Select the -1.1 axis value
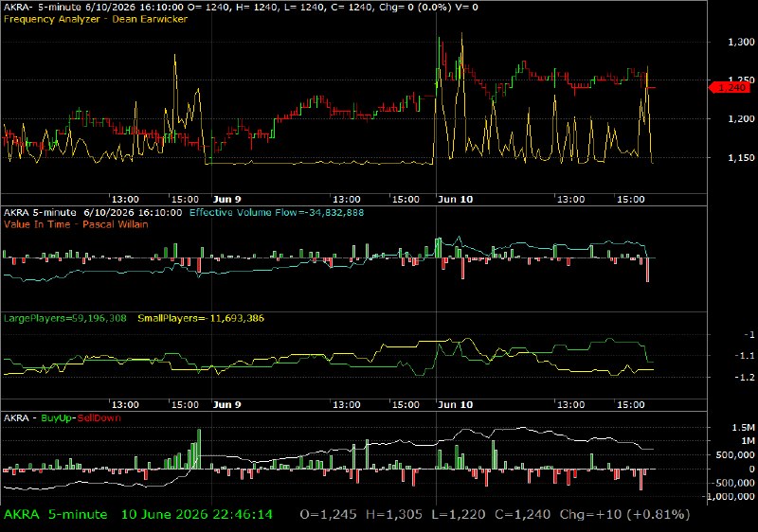The image size is (758, 532). point(745,356)
